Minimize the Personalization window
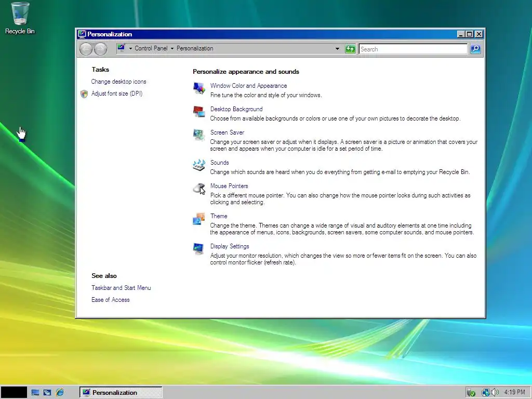The height and width of the screenshot is (399, 532). click(460, 34)
